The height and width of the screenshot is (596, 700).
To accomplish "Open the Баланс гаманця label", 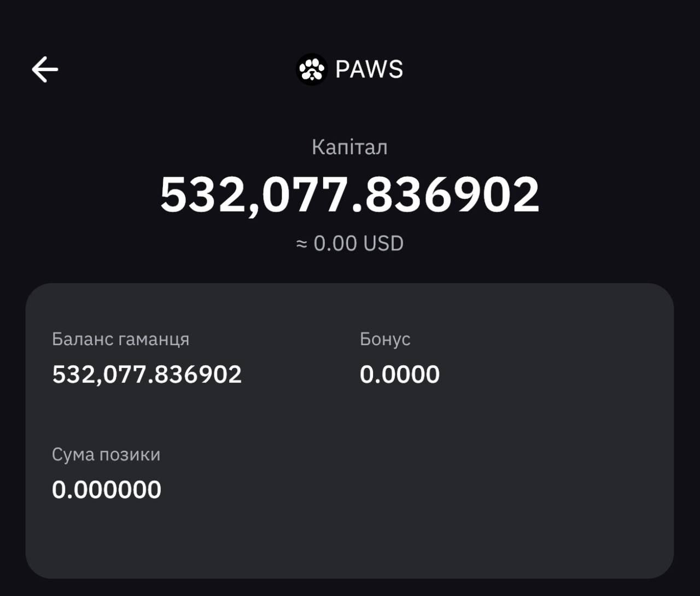I will [120, 340].
